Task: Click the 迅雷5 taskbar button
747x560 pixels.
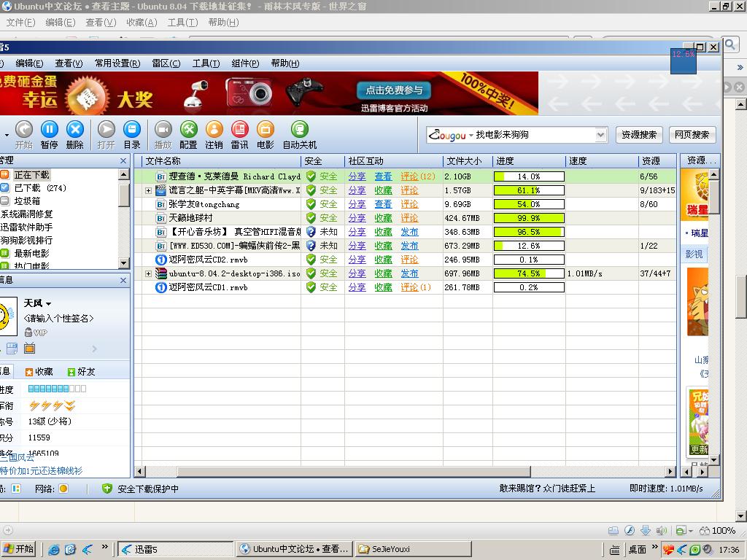Action: coord(176,549)
